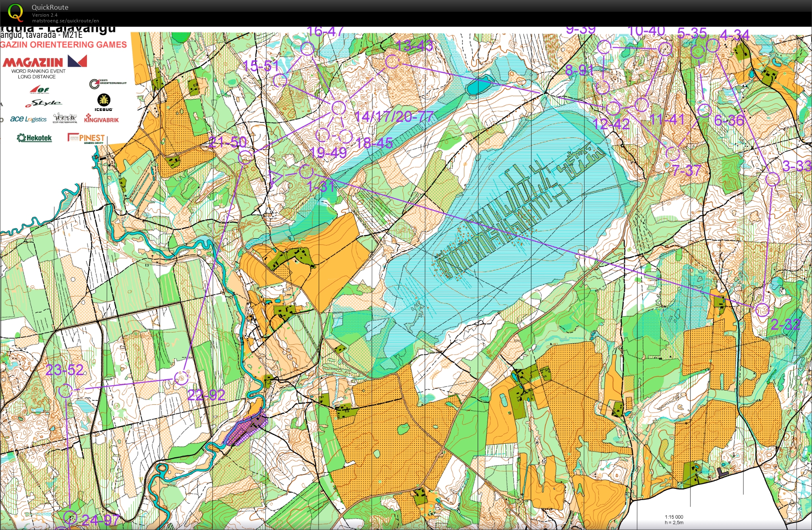Click the 1:15 000 scale text
Image resolution: width=812 pixels, height=530 pixels.
674,517
